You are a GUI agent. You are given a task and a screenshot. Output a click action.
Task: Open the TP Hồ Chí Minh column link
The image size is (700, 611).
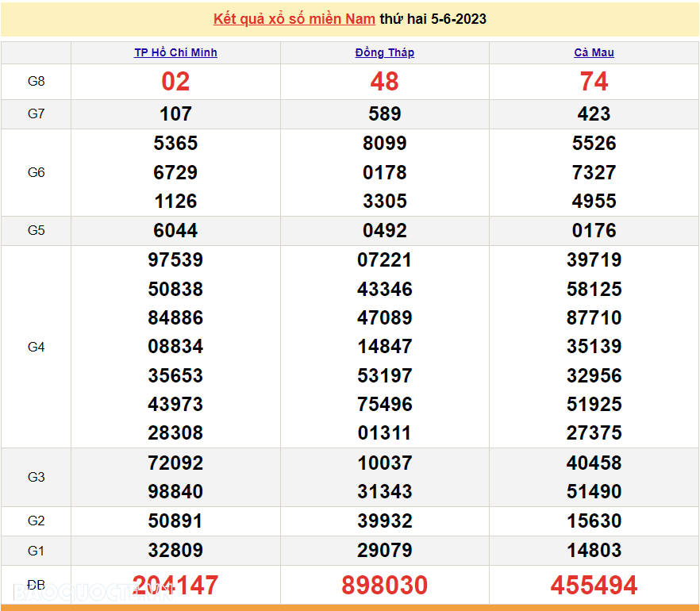(x=175, y=52)
